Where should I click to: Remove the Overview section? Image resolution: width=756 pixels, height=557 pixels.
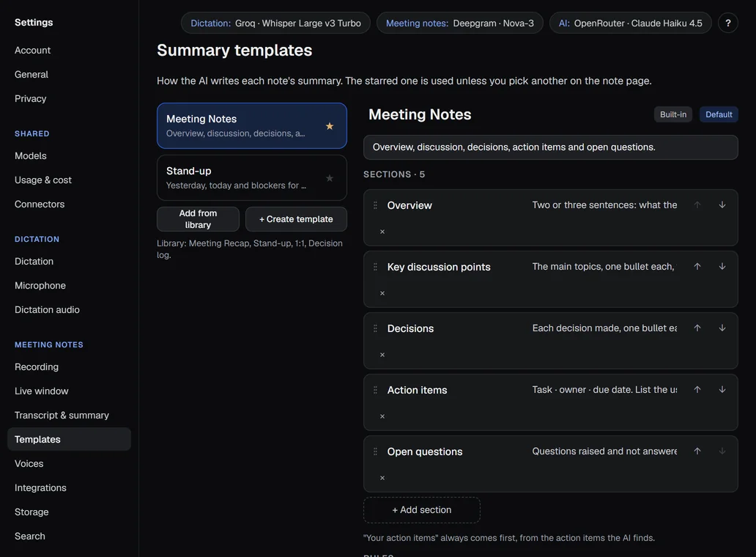point(382,232)
